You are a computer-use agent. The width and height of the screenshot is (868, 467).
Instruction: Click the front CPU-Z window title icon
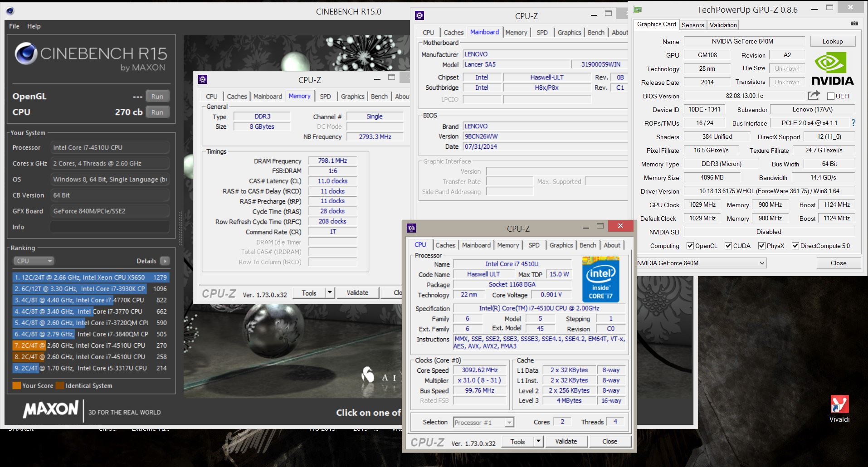pos(411,228)
